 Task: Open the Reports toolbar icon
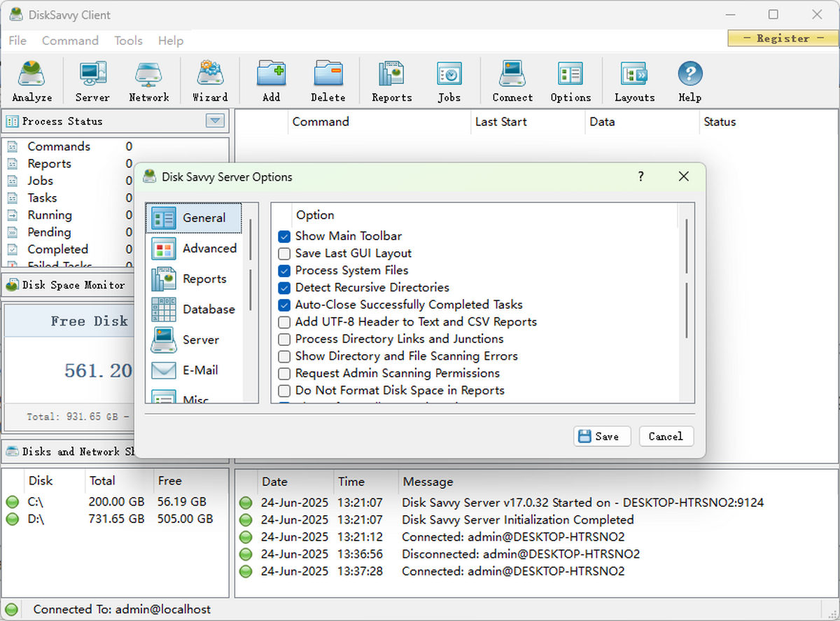[391, 79]
